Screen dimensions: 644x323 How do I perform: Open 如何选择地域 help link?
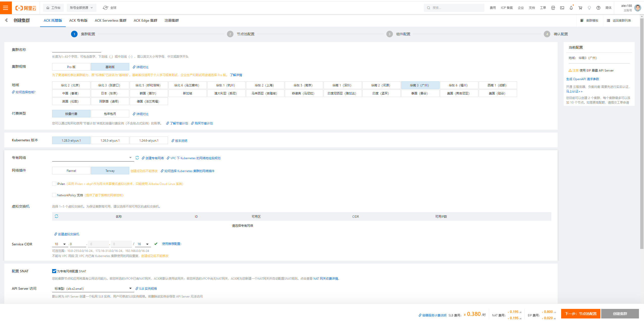(24, 92)
